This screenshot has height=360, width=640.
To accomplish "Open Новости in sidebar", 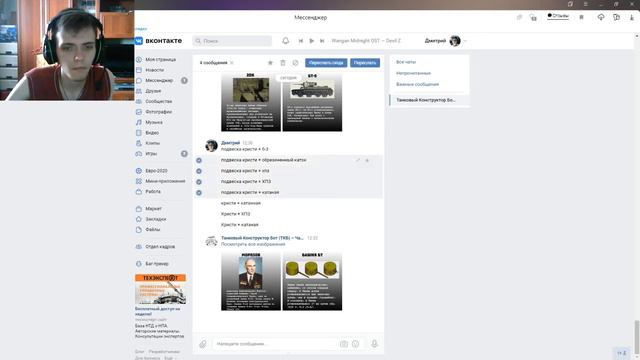I will pos(154,70).
